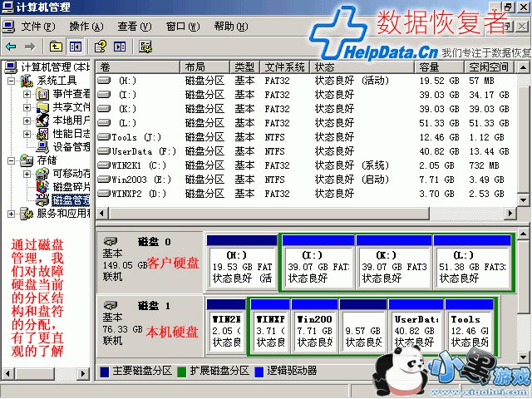Image resolution: width=532 pixels, height=399 pixels.
Task: Click the 系统工具 tree icon
Action: tap(27, 81)
